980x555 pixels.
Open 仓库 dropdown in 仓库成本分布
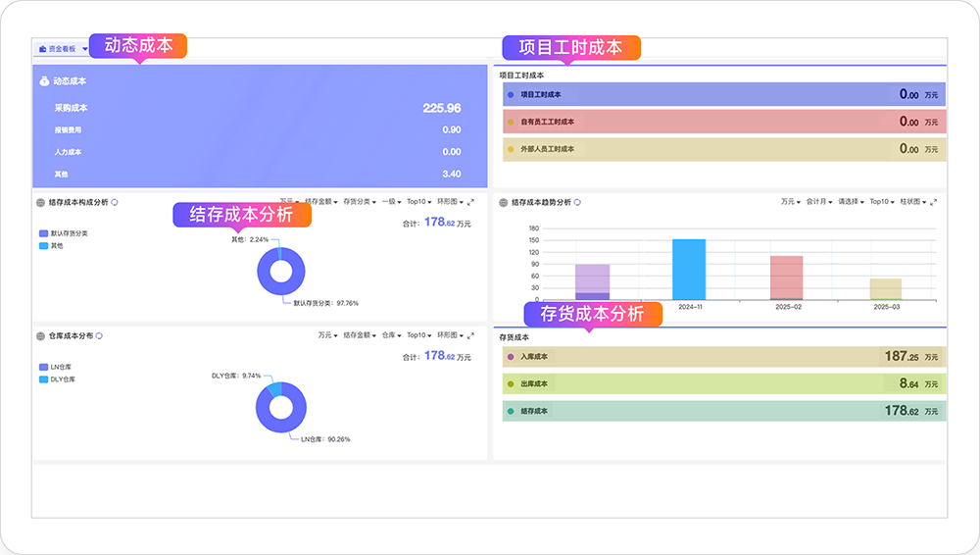(391, 335)
